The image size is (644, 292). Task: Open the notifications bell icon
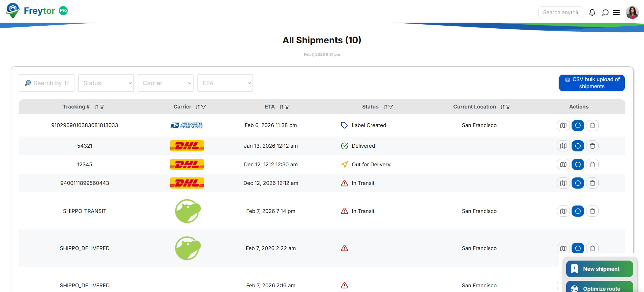[x=592, y=13]
